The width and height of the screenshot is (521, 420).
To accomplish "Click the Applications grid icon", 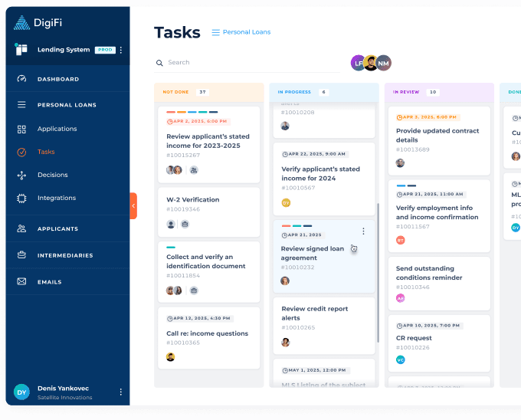I will tap(21, 129).
